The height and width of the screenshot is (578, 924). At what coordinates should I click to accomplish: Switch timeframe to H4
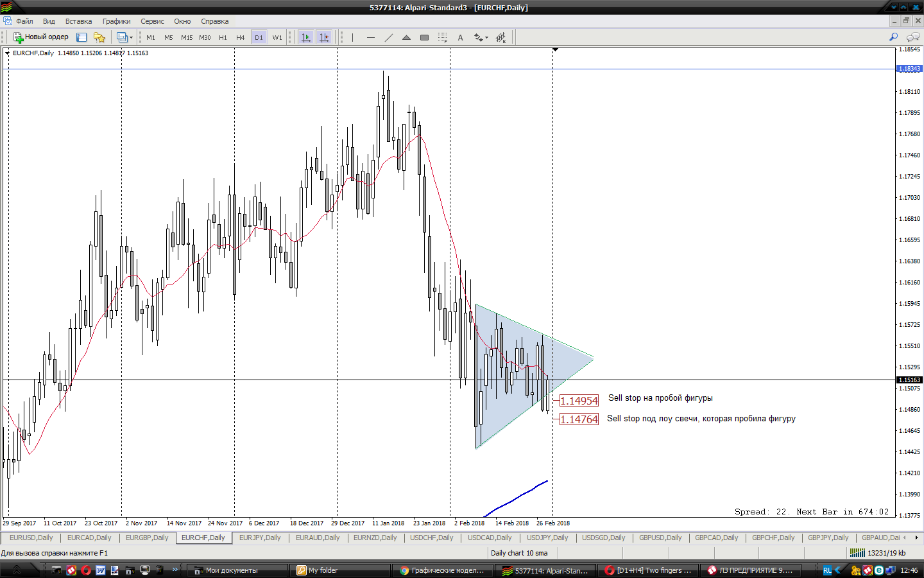pyautogui.click(x=241, y=37)
